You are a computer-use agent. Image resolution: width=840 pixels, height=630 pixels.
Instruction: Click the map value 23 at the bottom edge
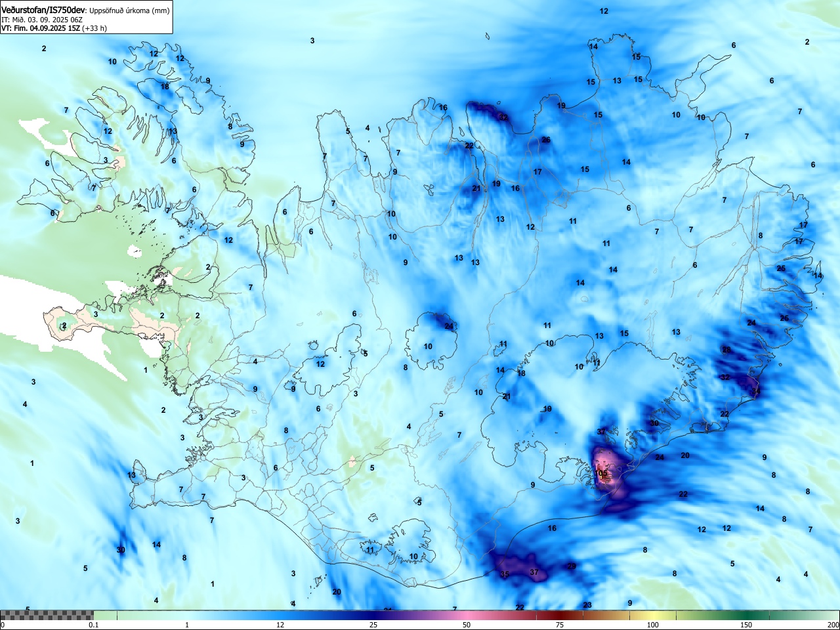point(587,605)
